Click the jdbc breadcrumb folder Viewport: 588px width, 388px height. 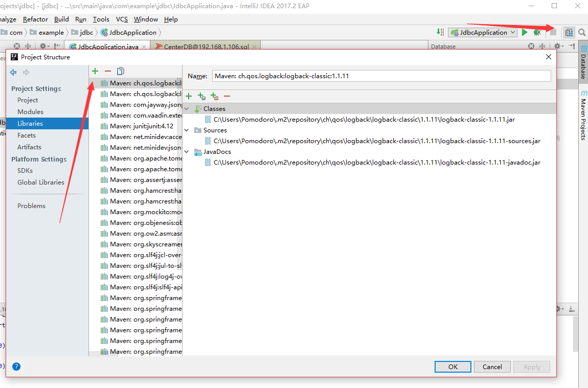pyautogui.click(x=82, y=33)
